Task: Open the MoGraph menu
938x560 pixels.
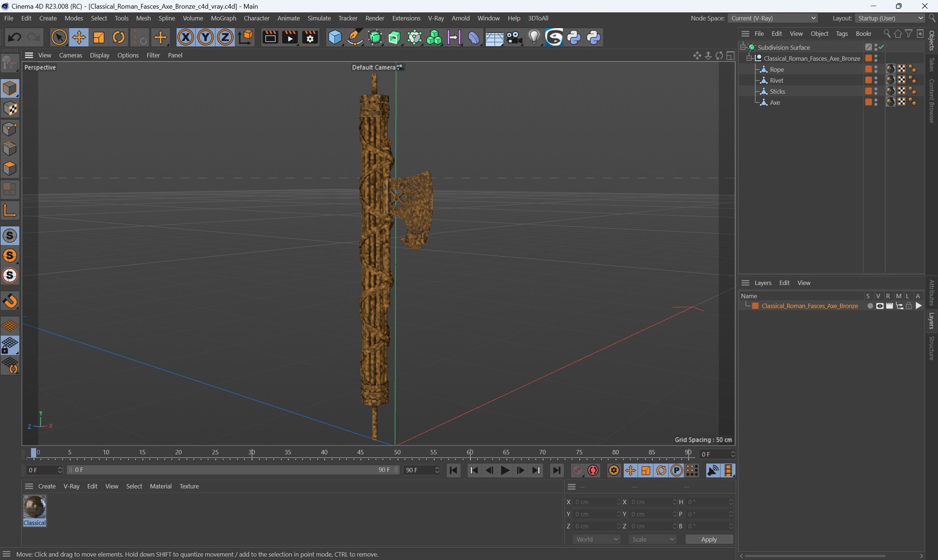Action: pos(223,18)
